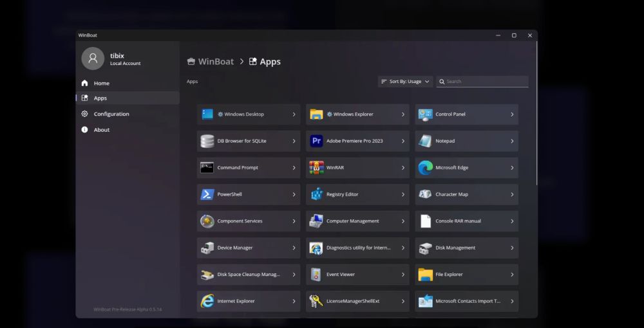Image resolution: width=644 pixels, height=328 pixels.
Task: Click the Disk Management icon
Action: click(425, 248)
